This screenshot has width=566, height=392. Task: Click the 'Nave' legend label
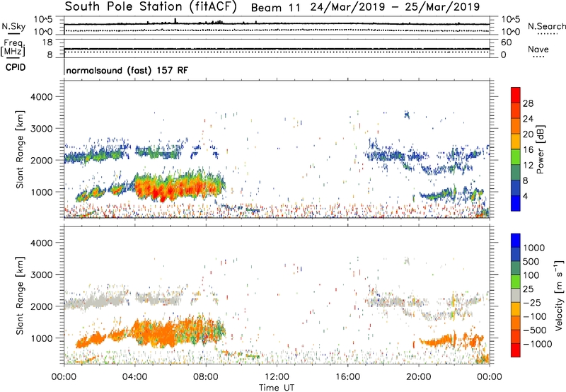[x=538, y=49]
